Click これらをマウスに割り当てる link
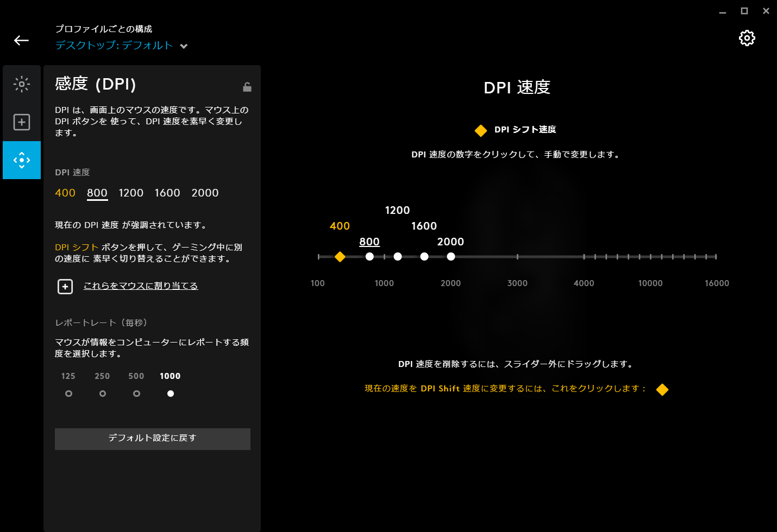777x532 pixels. tap(141, 286)
